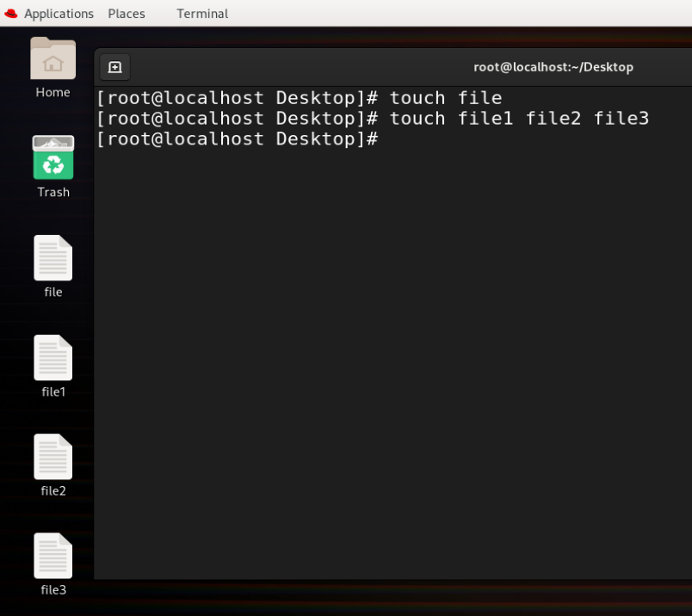Screen dimensions: 692x616
Task: Click the file3 label on desktop
Action: click(x=53, y=590)
